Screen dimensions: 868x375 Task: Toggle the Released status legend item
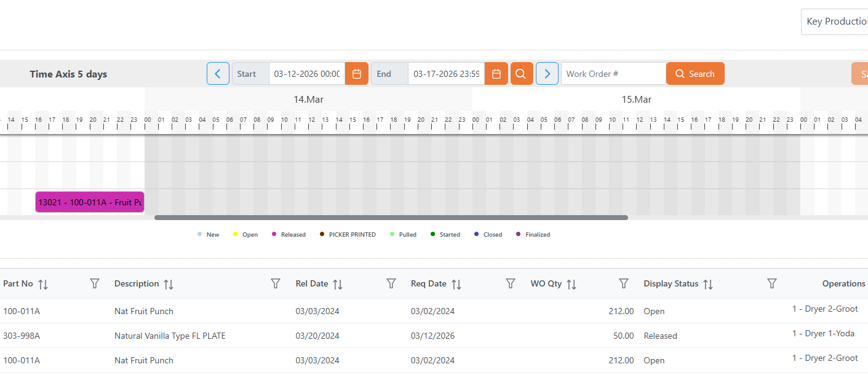(289, 235)
